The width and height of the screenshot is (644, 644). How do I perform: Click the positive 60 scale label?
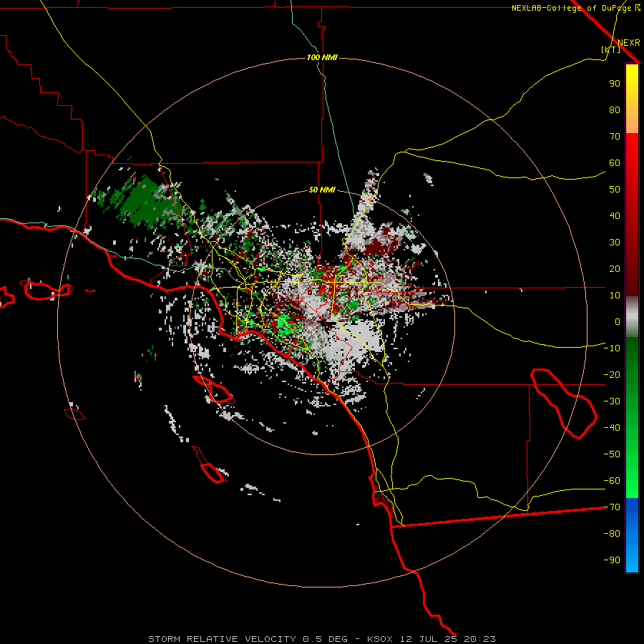pos(615,163)
